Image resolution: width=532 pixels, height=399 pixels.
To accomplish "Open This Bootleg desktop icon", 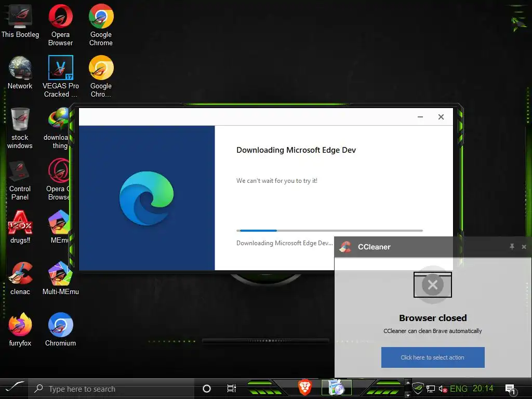I will 20,21.
